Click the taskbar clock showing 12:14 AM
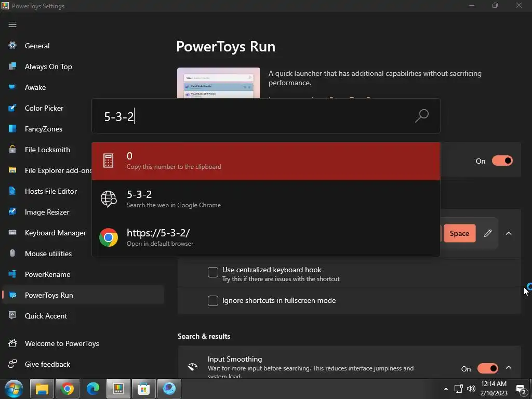The image size is (532, 399). [494, 389]
